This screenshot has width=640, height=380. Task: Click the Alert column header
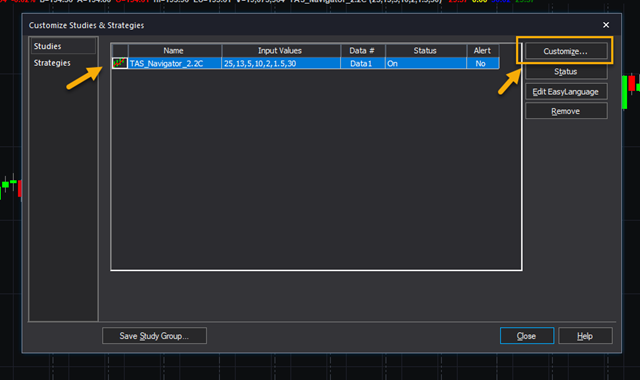point(482,51)
